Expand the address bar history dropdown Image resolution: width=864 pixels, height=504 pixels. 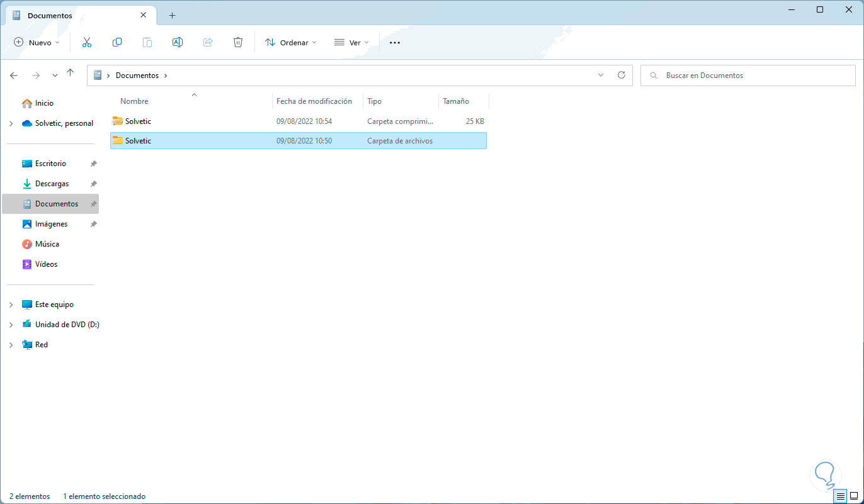pyautogui.click(x=601, y=75)
